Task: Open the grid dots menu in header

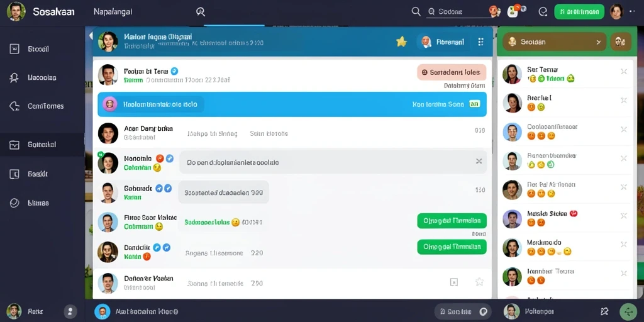Action: [x=481, y=42]
